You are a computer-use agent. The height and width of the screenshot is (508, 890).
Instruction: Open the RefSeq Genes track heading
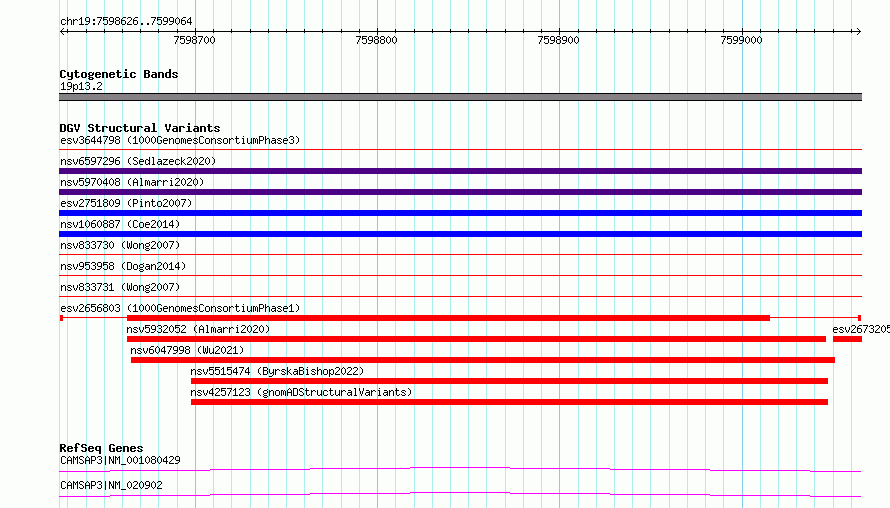coord(101,448)
